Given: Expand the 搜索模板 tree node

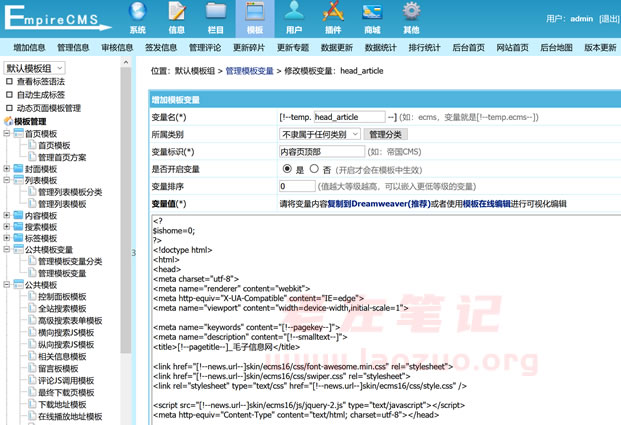Looking at the screenshot, I should [x=7, y=227].
